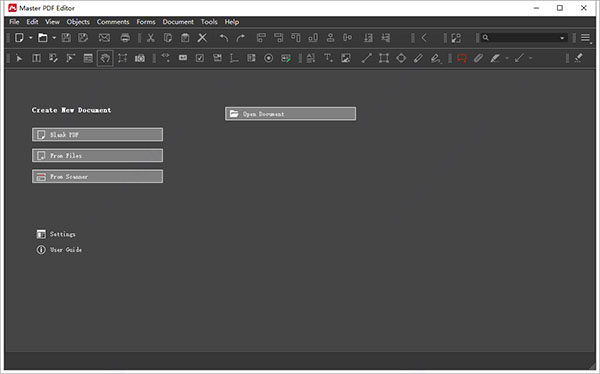Select the Edit Forms table icon
This screenshot has height=374, width=600.
88,58
